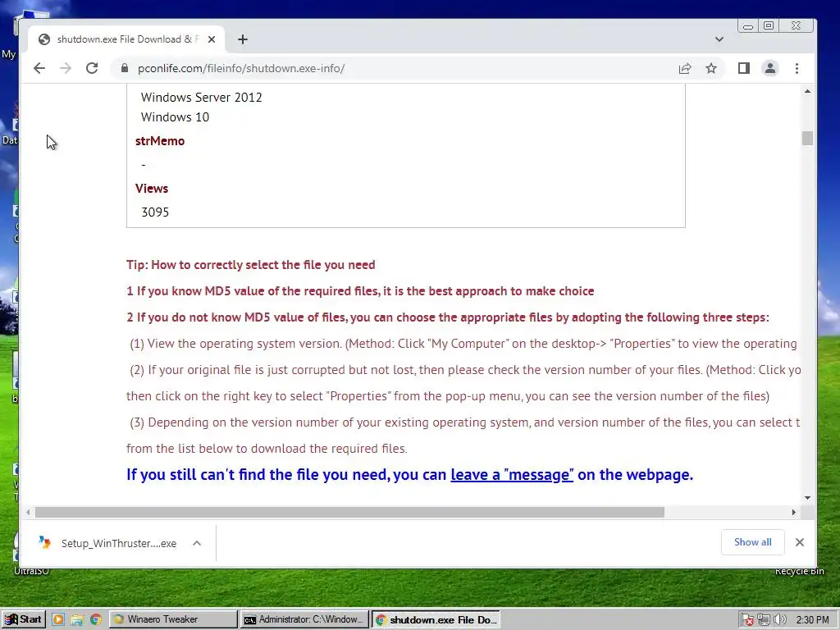840x630 pixels.
Task: Follow the leave a "message" link
Action: click(512, 475)
